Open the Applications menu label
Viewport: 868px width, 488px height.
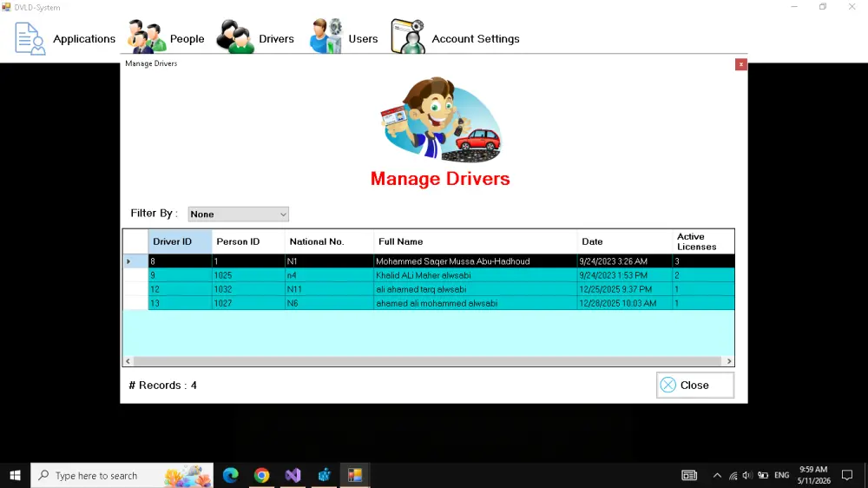(x=84, y=39)
